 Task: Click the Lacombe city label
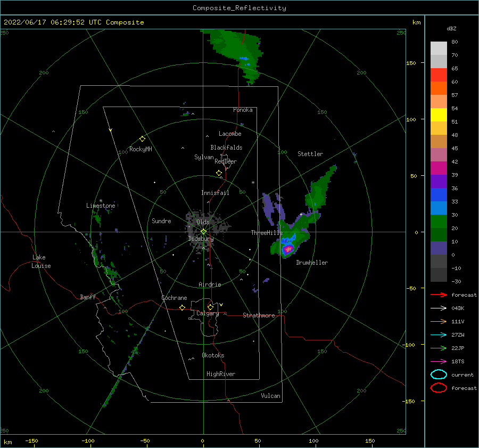230,134
